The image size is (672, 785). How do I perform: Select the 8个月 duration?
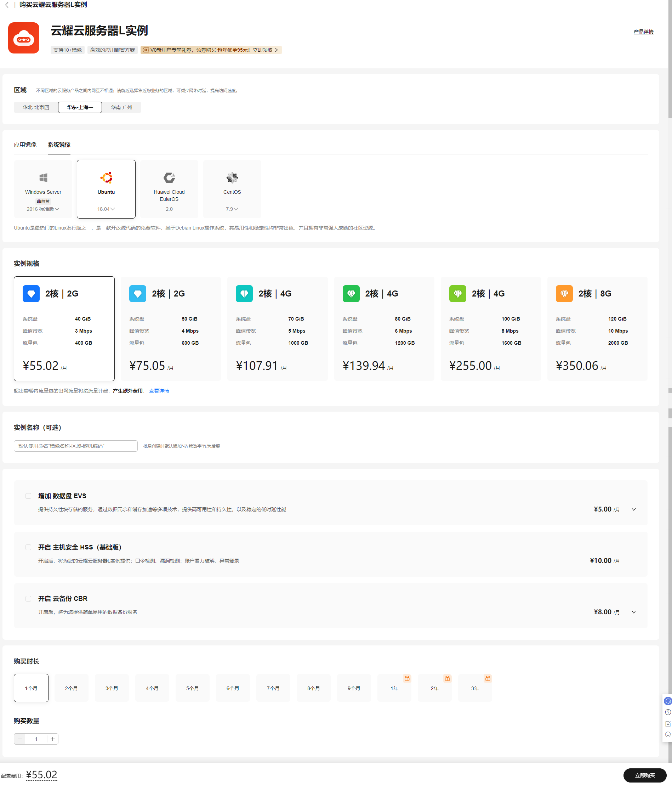313,688
